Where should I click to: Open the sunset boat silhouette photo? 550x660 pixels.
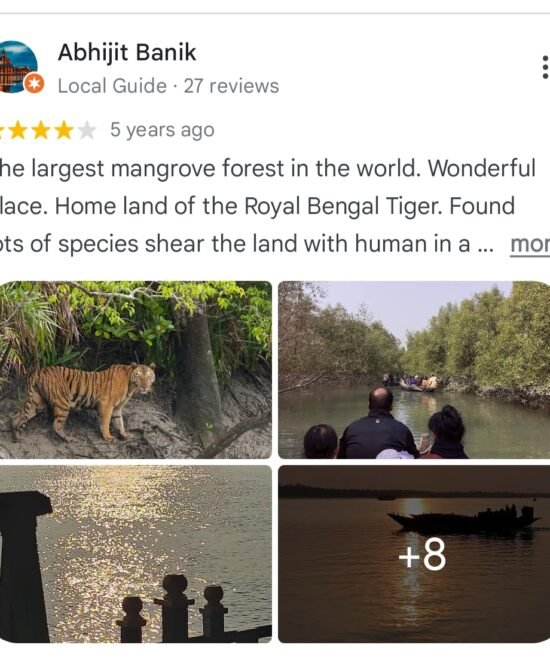(x=414, y=554)
